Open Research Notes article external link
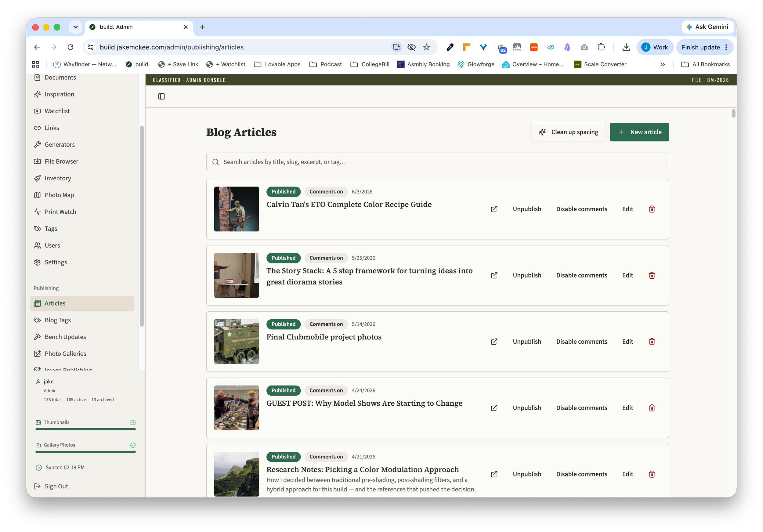 (494, 474)
